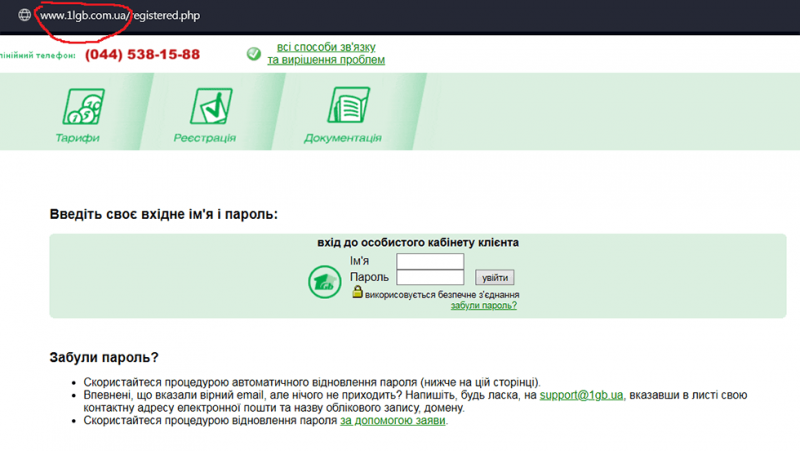This screenshot has width=800, height=451.
Task: Open support@1gb.ua email link
Action: [581, 395]
